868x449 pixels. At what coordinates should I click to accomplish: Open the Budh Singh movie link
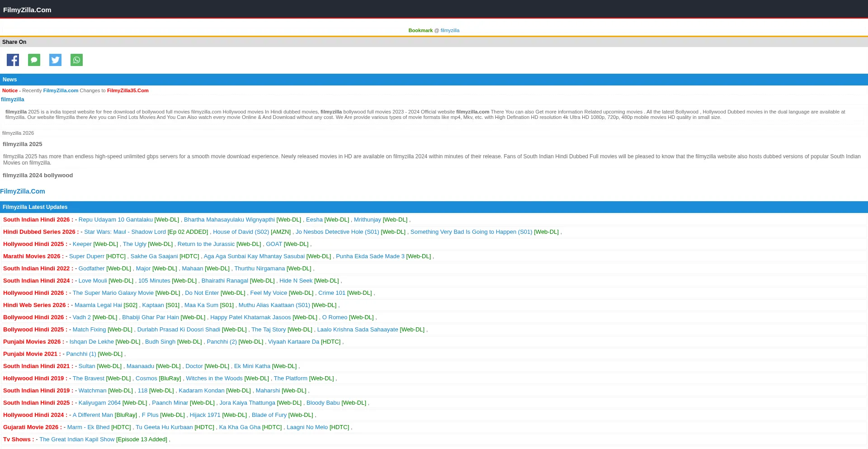(x=160, y=342)
